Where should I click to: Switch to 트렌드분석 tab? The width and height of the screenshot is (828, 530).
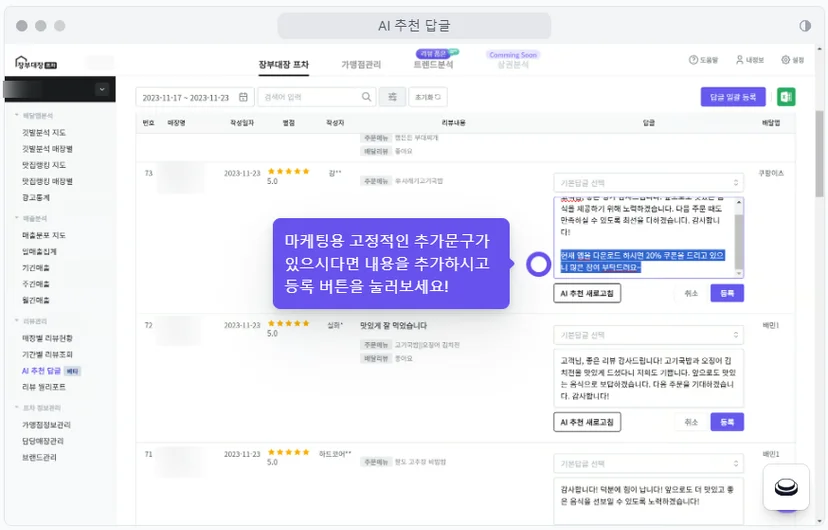(x=433, y=64)
